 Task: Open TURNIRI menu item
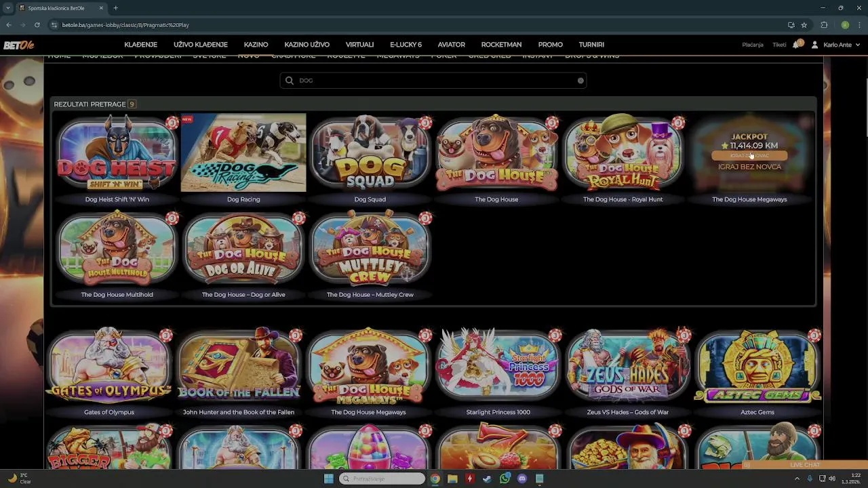coord(591,45)
